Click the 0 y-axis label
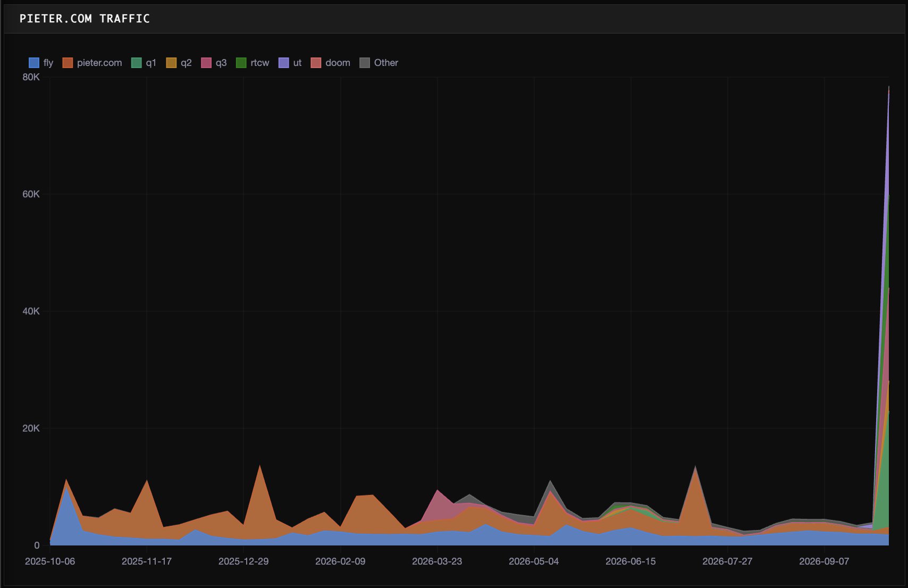Image resolution: width=908 pixels, height=588 pixels. (x=37, y=545)
